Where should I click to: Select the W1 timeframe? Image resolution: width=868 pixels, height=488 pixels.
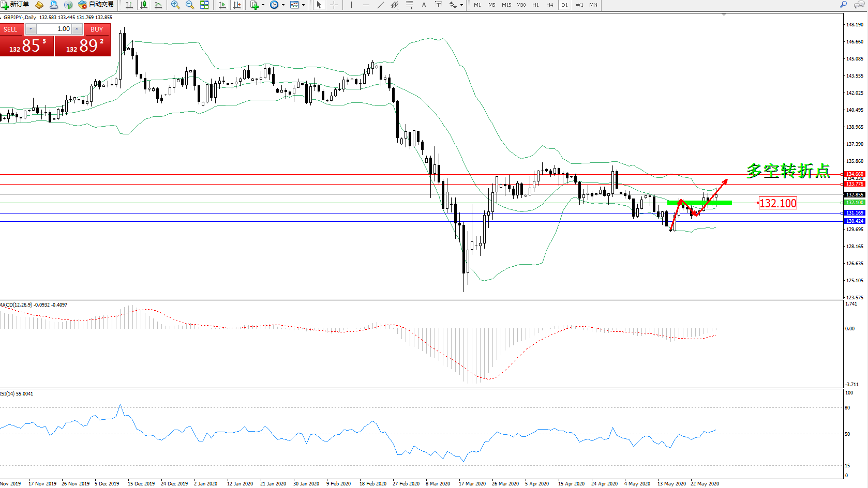tap(579, 5)
